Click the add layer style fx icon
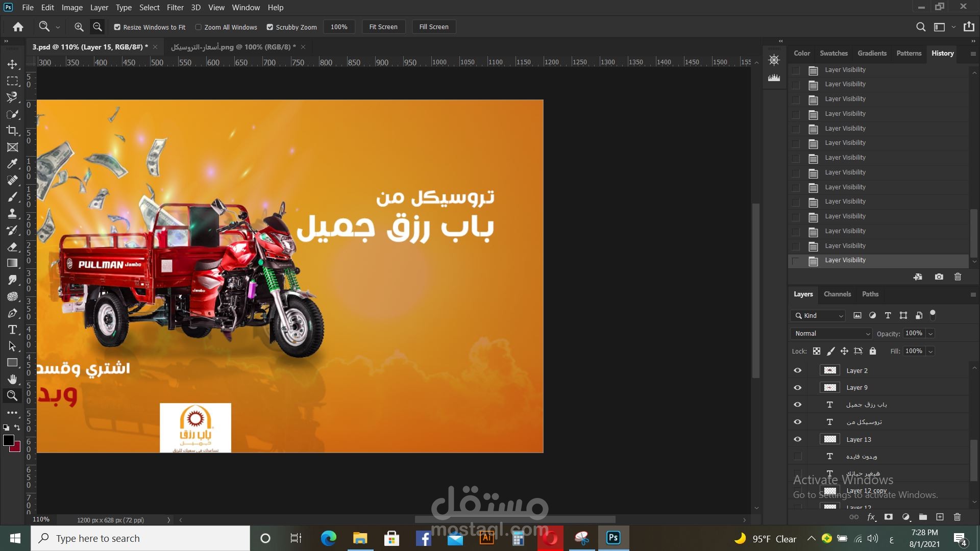 pos(871,517)
